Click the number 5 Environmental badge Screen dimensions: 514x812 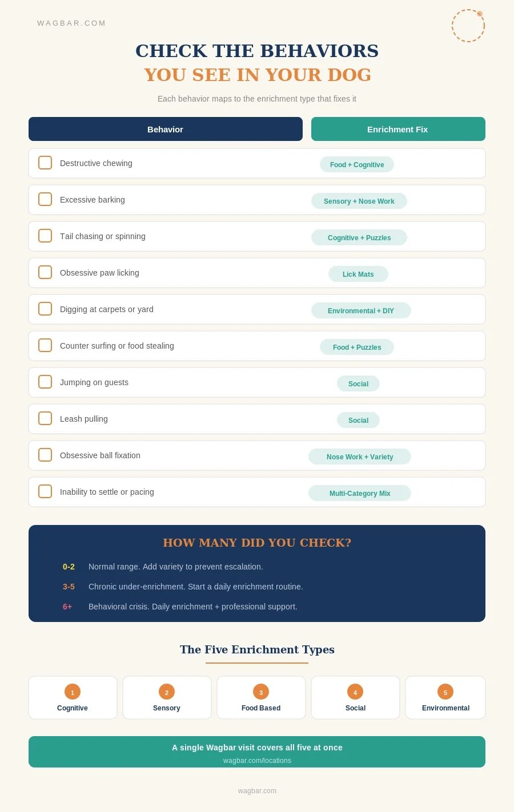point(445,692)
